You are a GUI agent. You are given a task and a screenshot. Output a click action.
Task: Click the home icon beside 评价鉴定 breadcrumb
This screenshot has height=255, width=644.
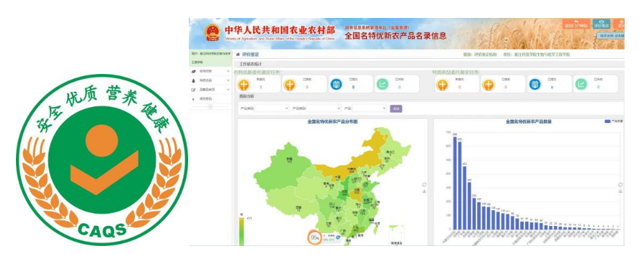pos(238,54)
